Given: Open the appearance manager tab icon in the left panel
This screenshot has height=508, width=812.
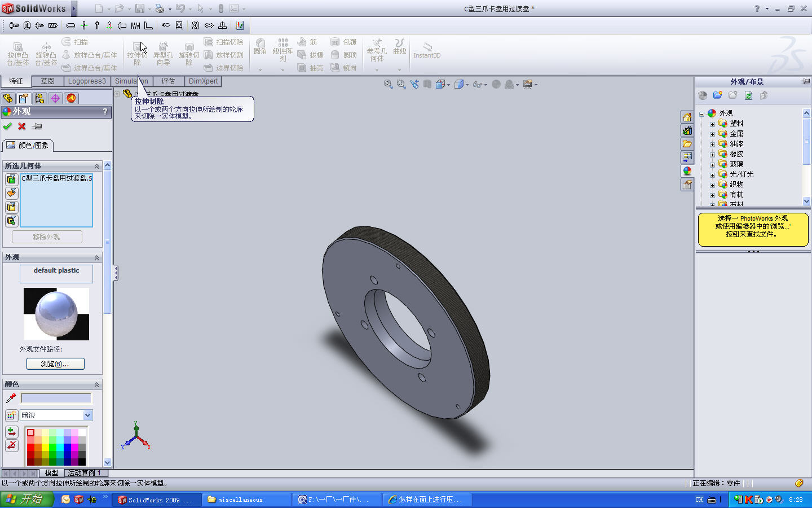Looking at the screenshot, I should (72, 98).
